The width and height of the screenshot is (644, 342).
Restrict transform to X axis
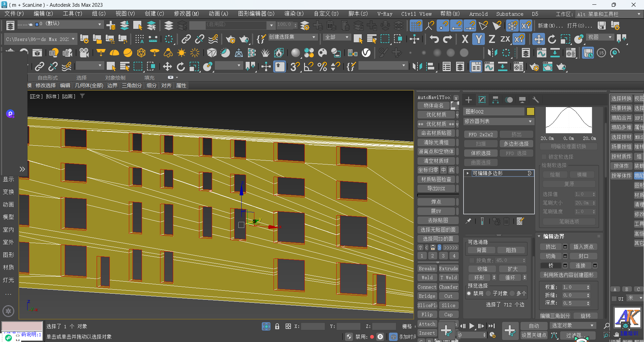(x=465, y=39)
